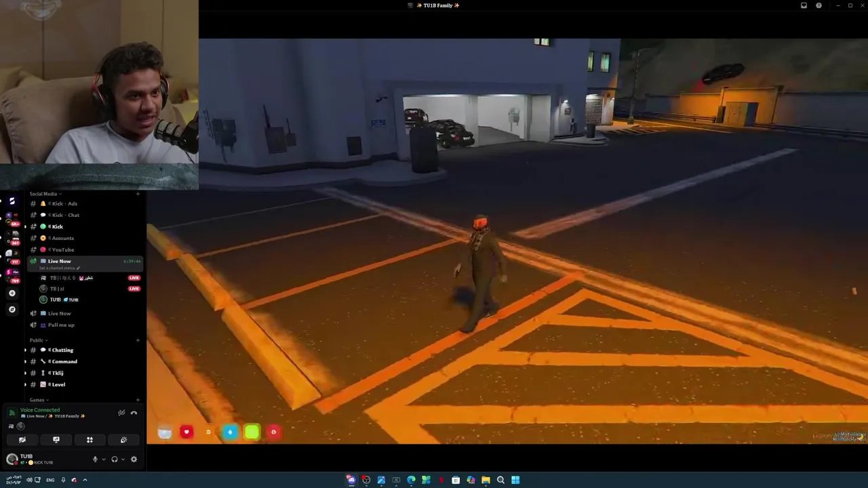The width and height of the screenshot is (868, 488).
Task: Click red heart icon in stream overlay
Action: click(x=186, y=432)
